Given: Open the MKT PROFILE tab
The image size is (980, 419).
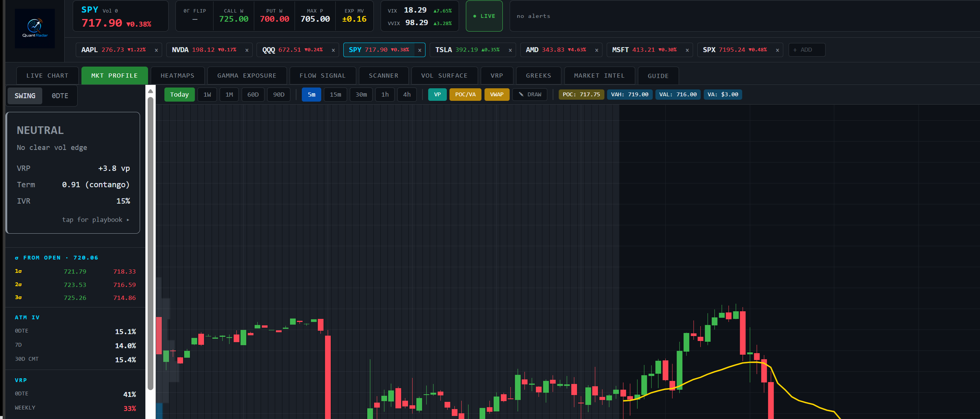Looking at the screenshot, I should point(115,76).
